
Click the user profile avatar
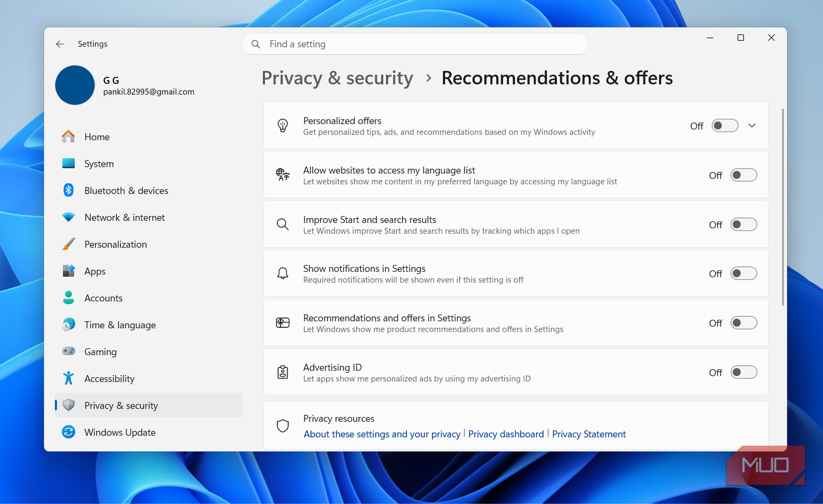point(75,85)
